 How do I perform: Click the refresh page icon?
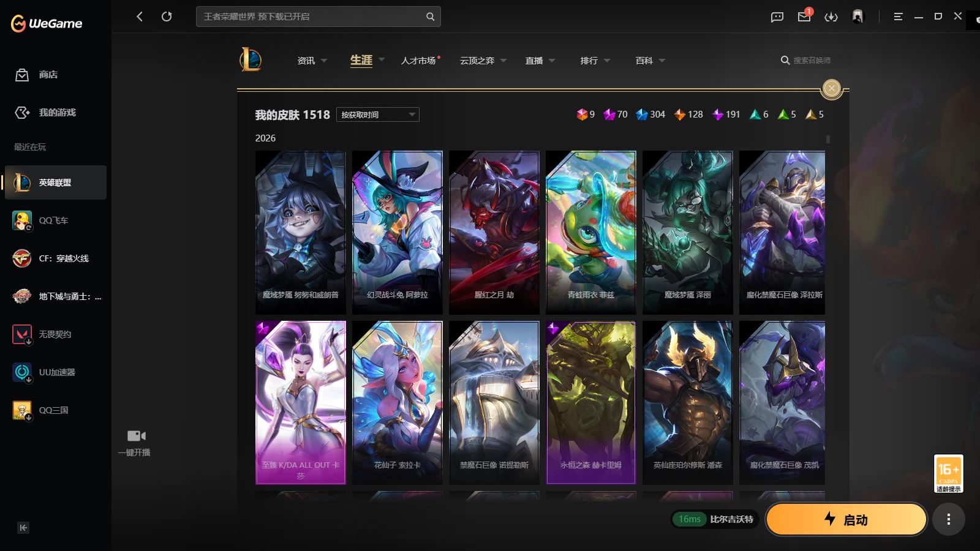(x=167, y=17)
